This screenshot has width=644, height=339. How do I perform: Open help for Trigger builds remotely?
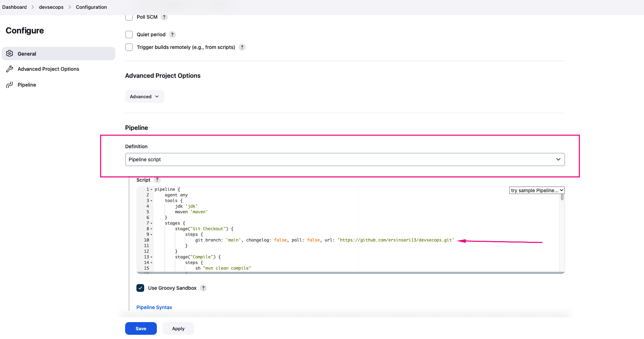coord(242,47)
